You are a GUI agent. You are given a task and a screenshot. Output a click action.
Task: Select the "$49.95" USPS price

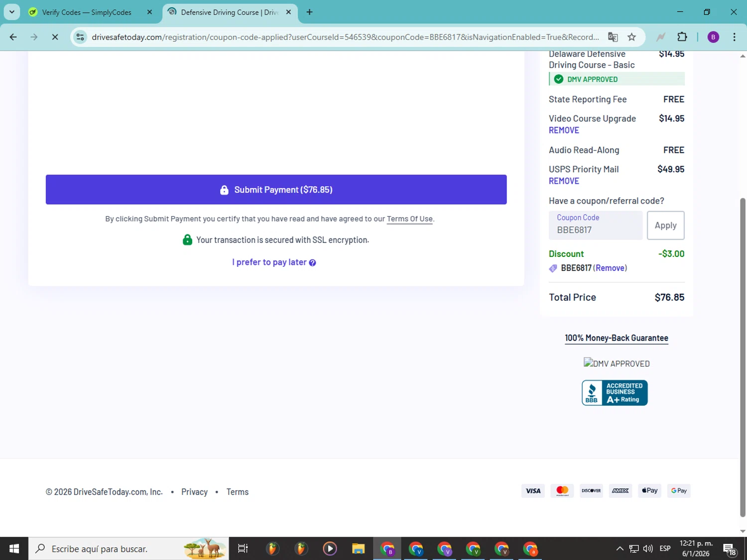coord(671,169)
